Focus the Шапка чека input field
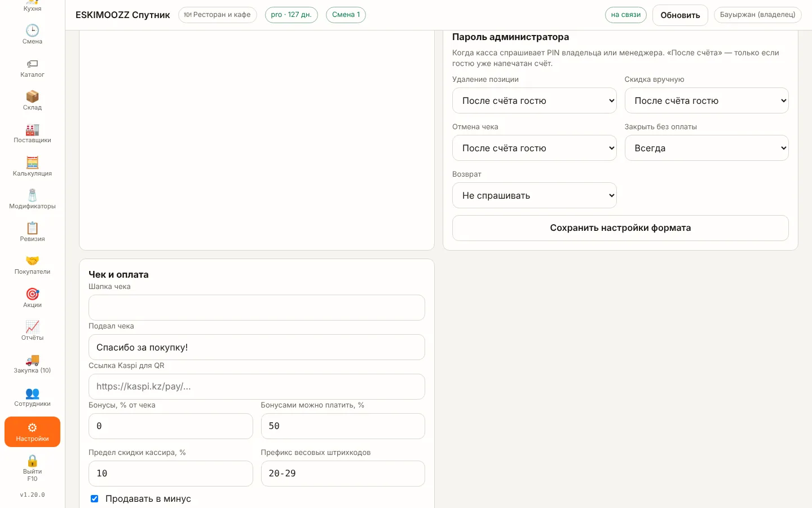This screenshot has height=508, width=812. tap(257, 308)
